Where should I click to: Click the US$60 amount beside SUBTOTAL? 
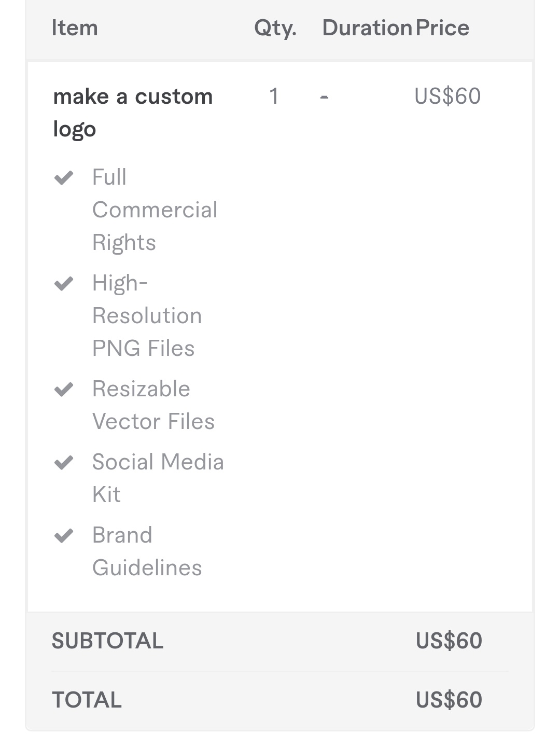pyautogui.click(x=449, y=641)
